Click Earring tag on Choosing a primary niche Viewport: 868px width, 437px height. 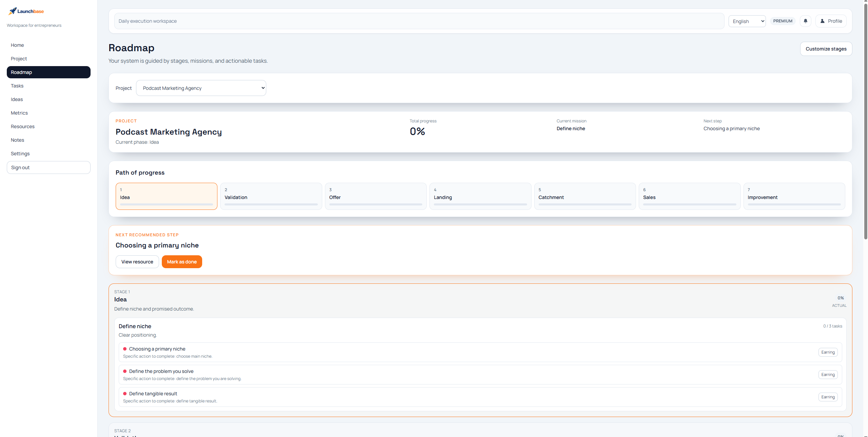pos(828,352)
